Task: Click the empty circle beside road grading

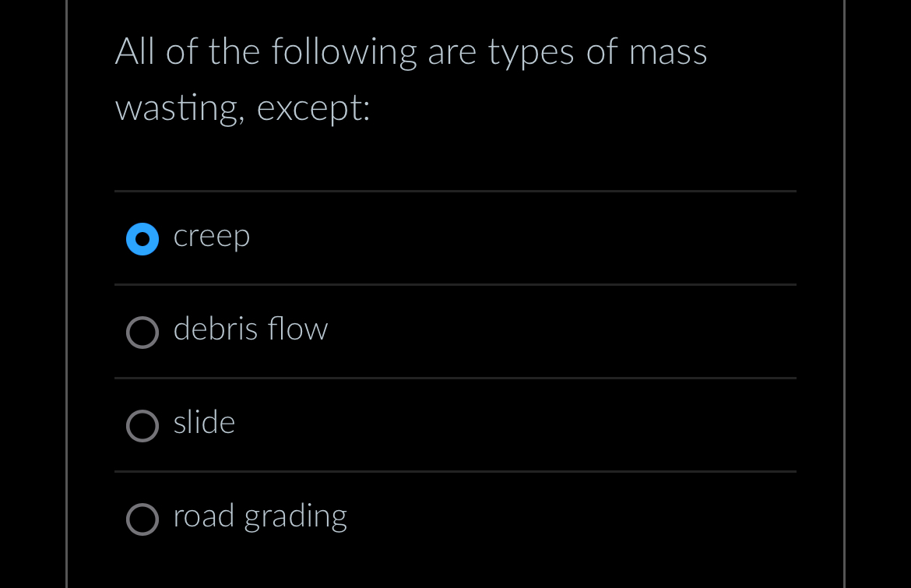Action: coord(142,519)
